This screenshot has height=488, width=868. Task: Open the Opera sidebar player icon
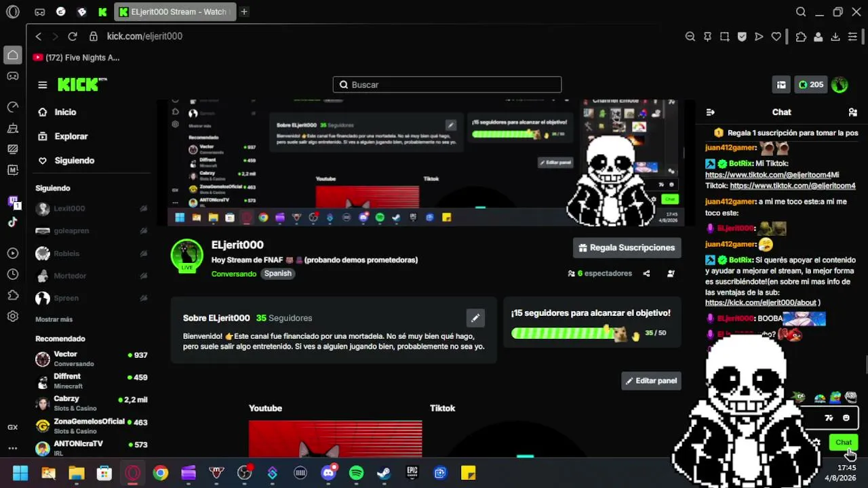point(12,253)
